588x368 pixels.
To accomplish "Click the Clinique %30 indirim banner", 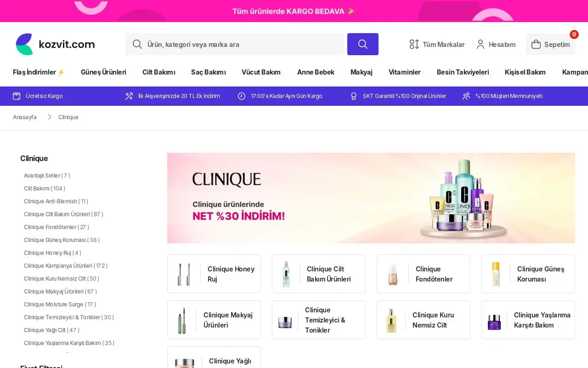I will click(371, 198).
